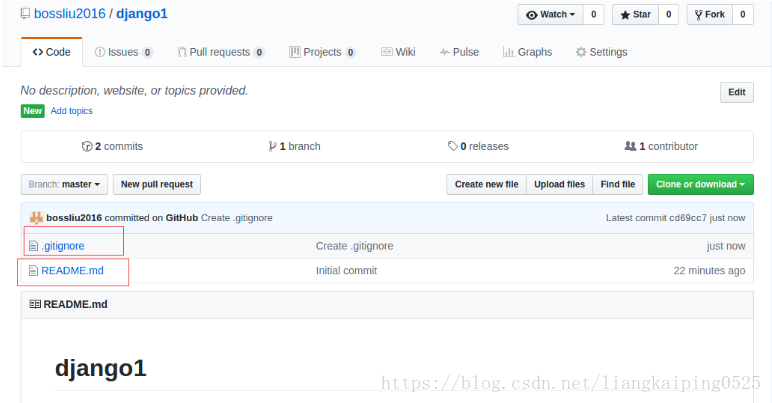Open the Projects tab
The image size is (772, 403).
(x=322, y=52)
